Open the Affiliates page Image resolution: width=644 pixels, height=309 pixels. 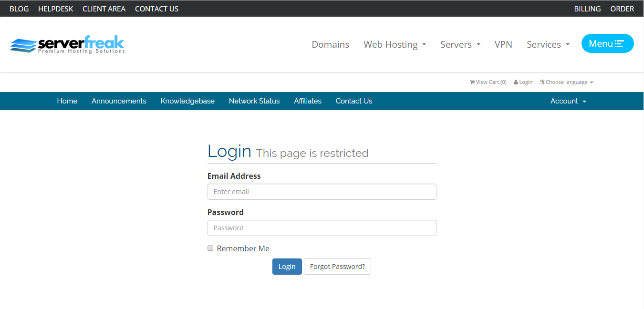pos(308,101)
